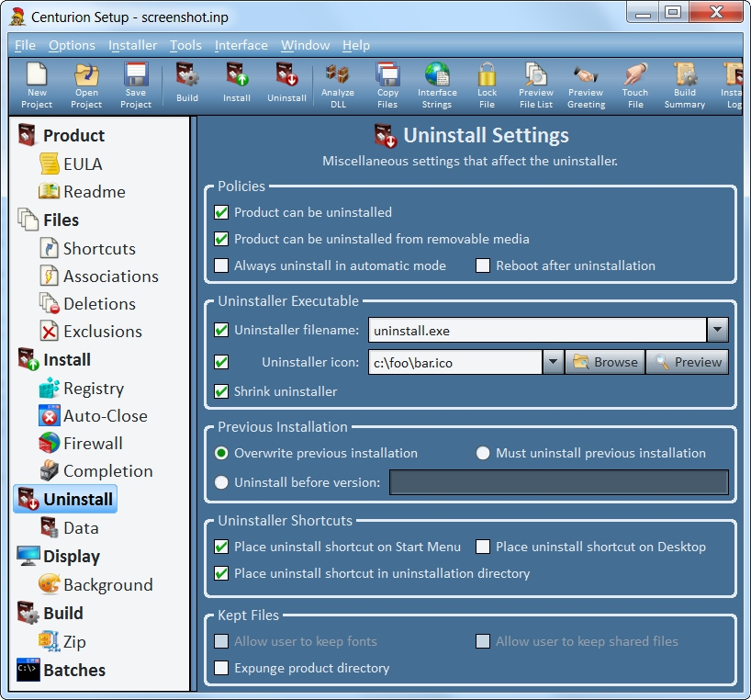Toggle the Uninstaller filename checkbox
Screen dimensions: 751x700
click(221, 330)
